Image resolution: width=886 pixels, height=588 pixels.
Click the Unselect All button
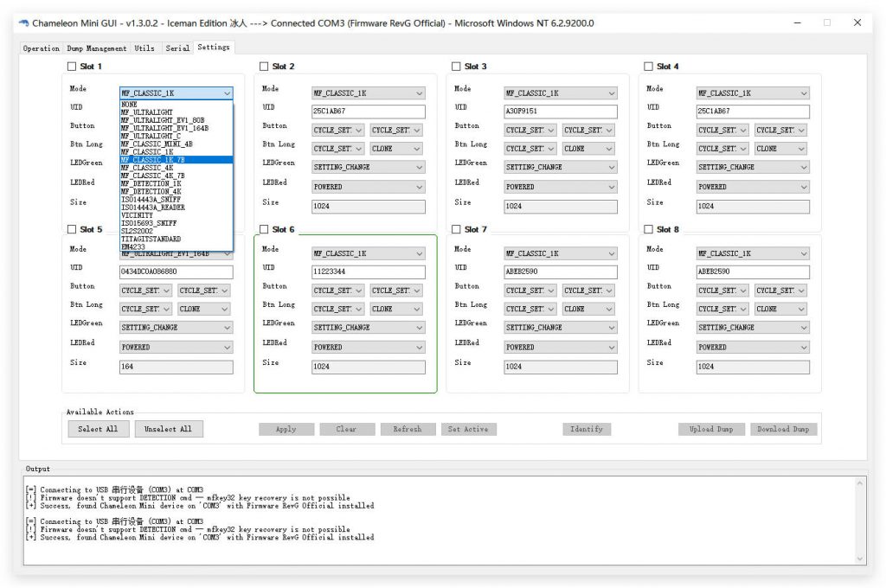click(168, 428)
